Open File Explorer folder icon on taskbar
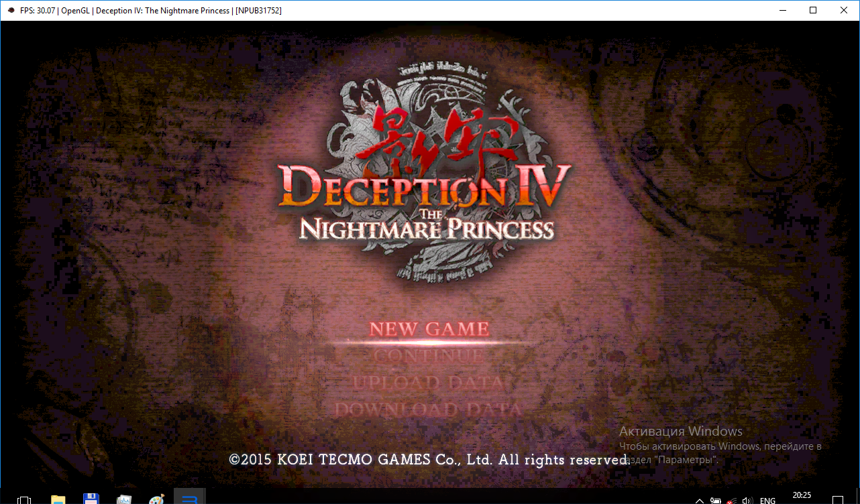 click(x=58, y=499)
